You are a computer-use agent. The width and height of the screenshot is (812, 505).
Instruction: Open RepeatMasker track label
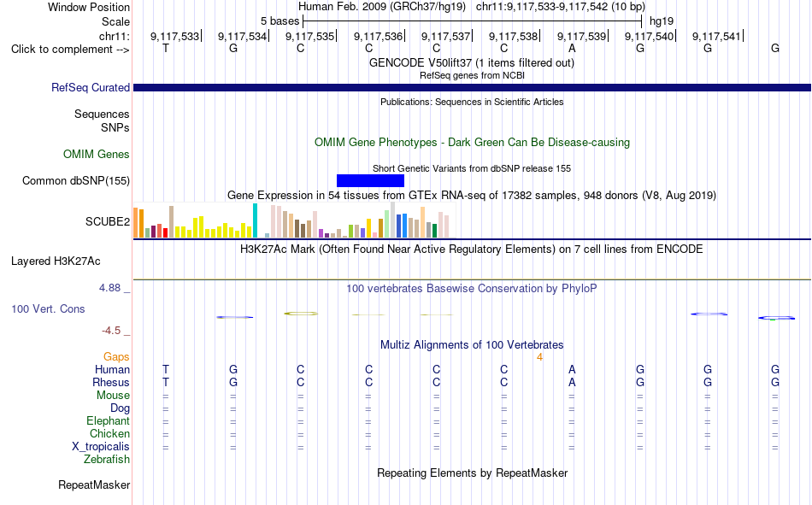94,485
